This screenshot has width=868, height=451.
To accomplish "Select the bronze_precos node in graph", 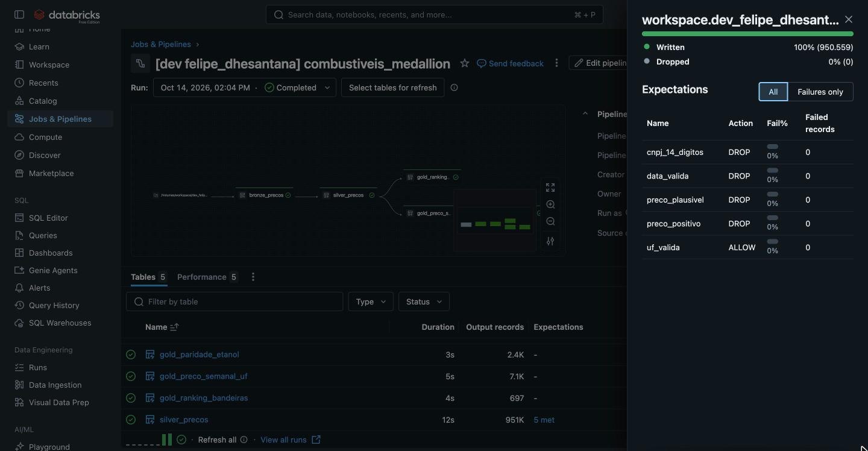I will (266, 195).
